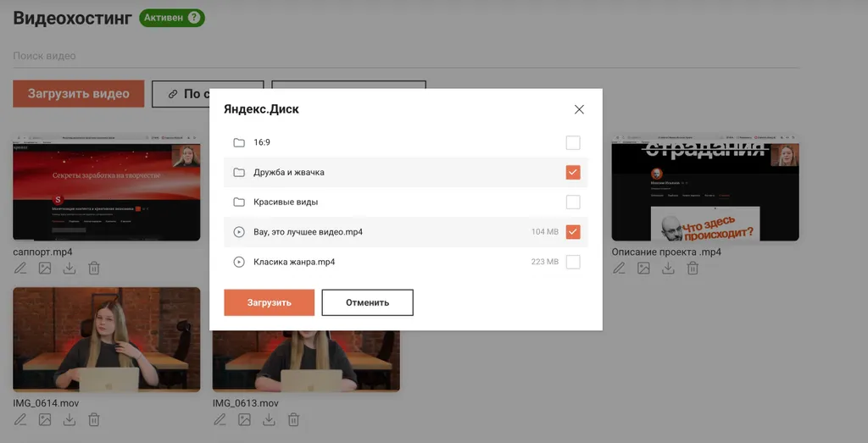Click the Активен status help icon
Screen dimensions: 868x443
point(193,18)
